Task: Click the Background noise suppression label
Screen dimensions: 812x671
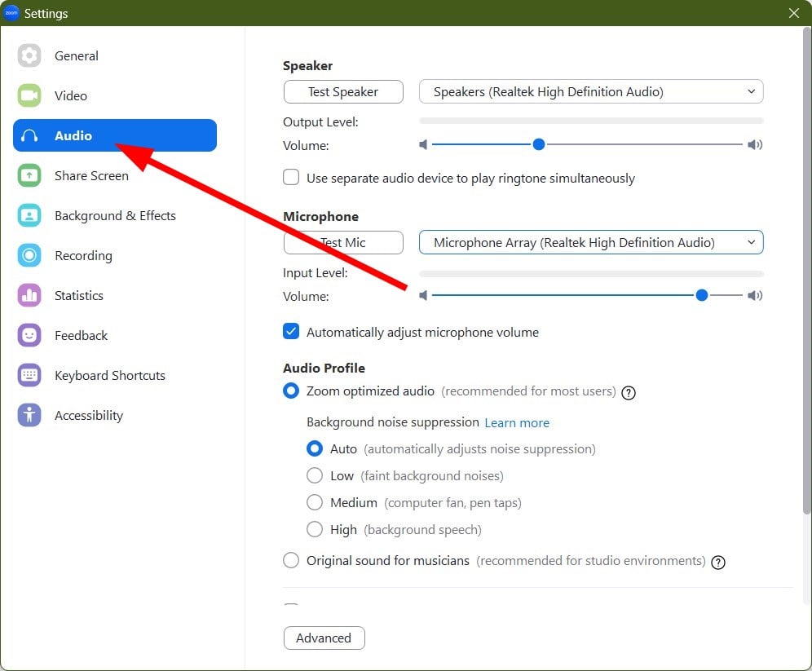Action: 392,422
